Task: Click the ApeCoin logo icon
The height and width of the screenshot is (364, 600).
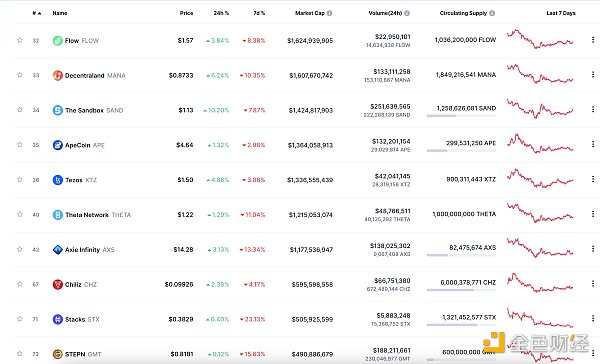Action: click(x=57, y=145)
